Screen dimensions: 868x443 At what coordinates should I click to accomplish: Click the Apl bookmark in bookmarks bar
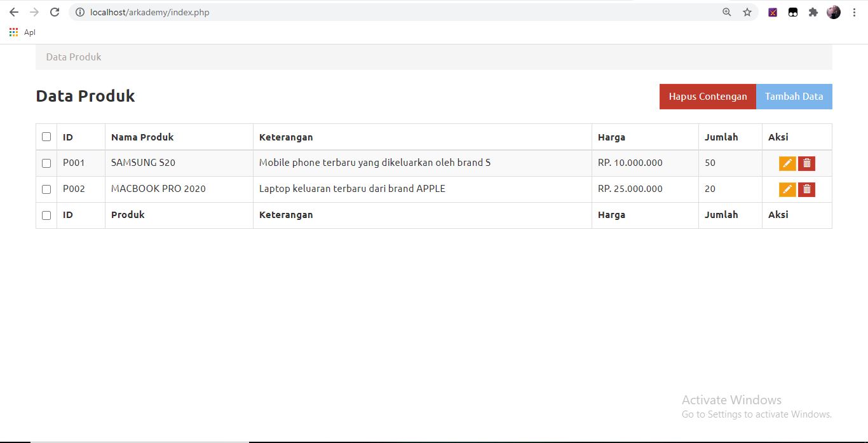(x=28, y=32)
